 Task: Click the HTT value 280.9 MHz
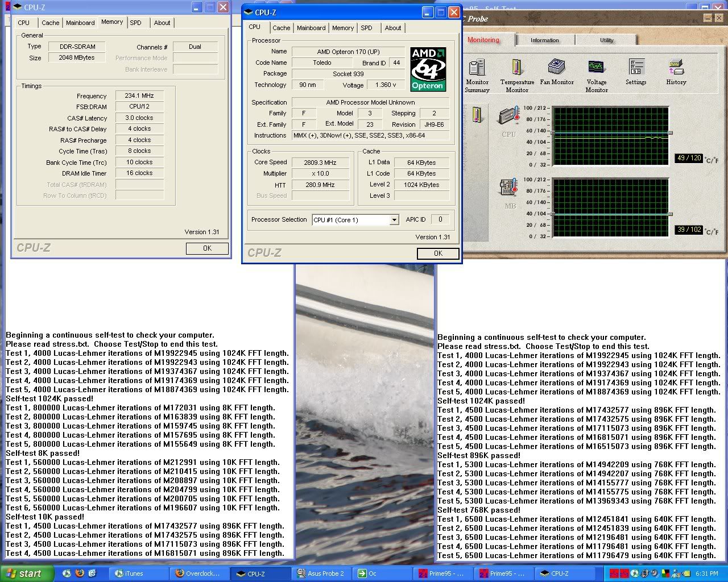[320, 185]
